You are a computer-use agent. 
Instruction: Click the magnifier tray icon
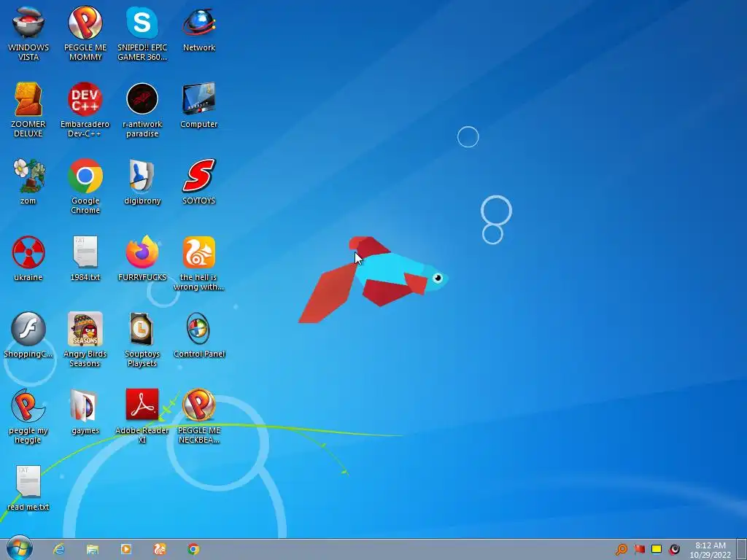point(622,550)
